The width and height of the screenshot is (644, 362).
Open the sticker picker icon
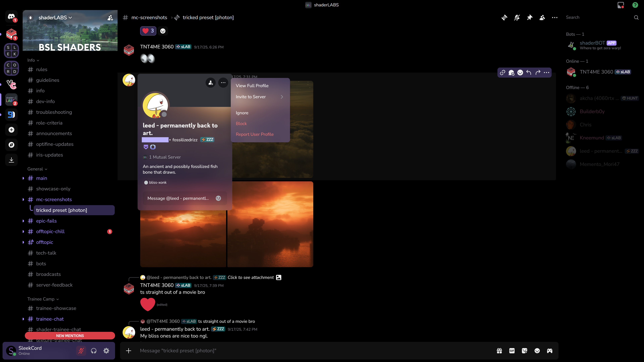click(524, 351)
